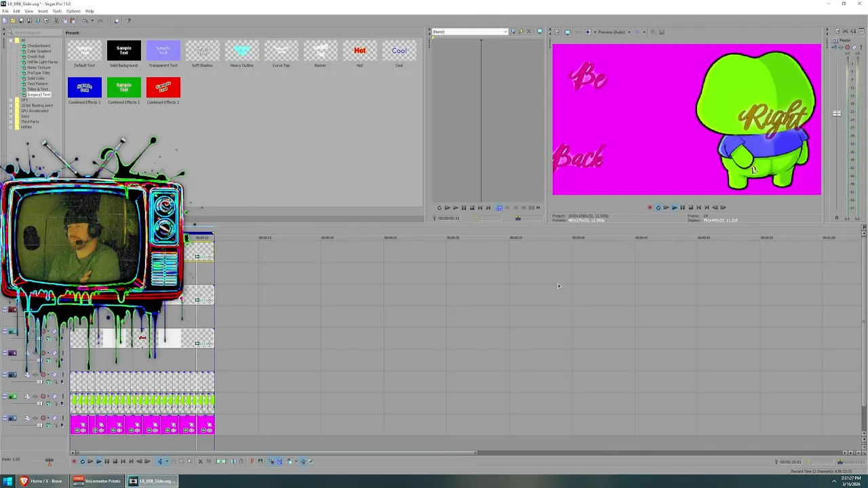Open the View menu
The width and height of the screenshot is (868, 488).
click(x=28, y=11)
